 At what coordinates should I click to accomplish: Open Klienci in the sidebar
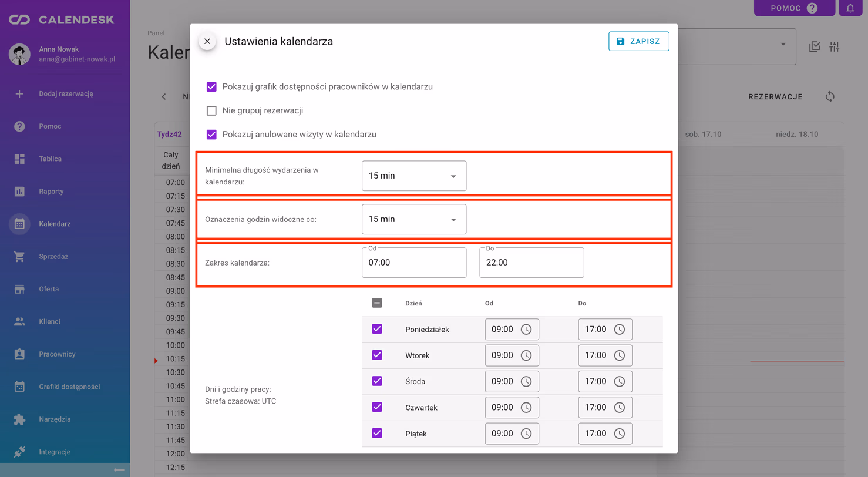point(65,321)
